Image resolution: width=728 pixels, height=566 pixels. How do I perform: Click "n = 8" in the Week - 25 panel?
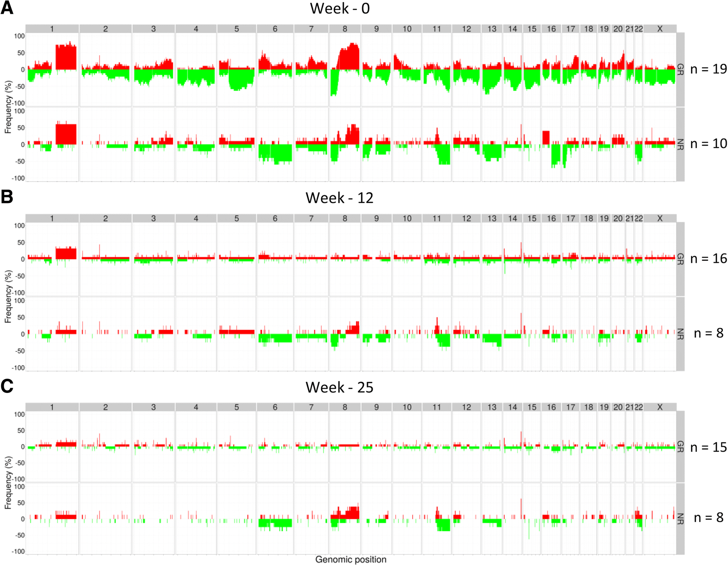pos(709,517)
